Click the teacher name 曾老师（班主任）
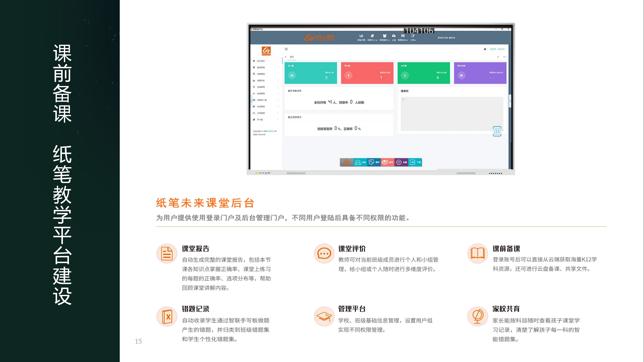 pos(498,49)
